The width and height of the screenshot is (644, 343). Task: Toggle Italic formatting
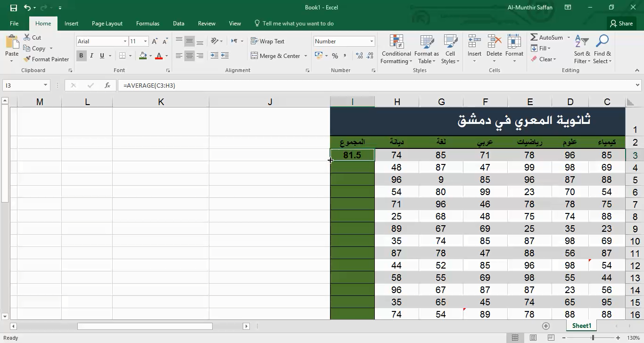pyautogui.click(x=91, y=56)
